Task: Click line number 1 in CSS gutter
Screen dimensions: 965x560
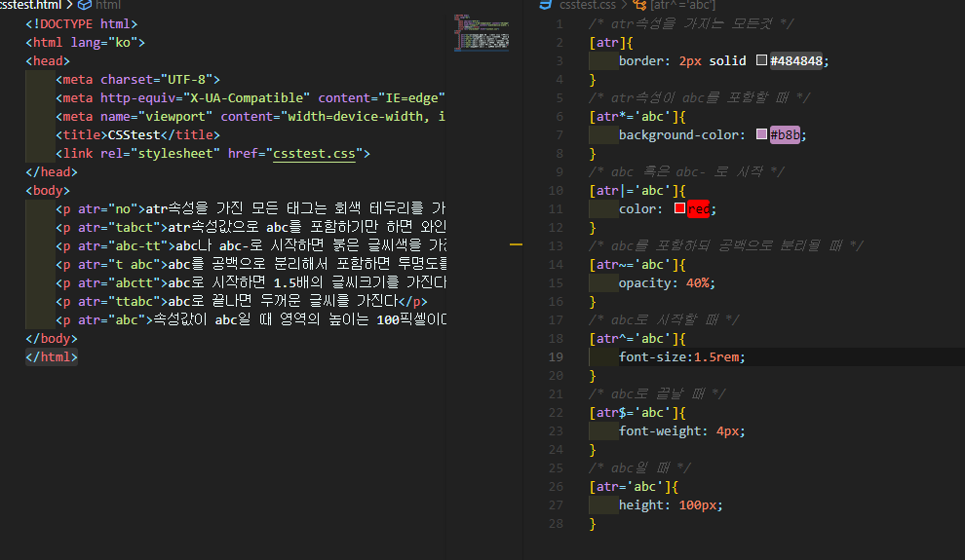Action: (560, 24)
